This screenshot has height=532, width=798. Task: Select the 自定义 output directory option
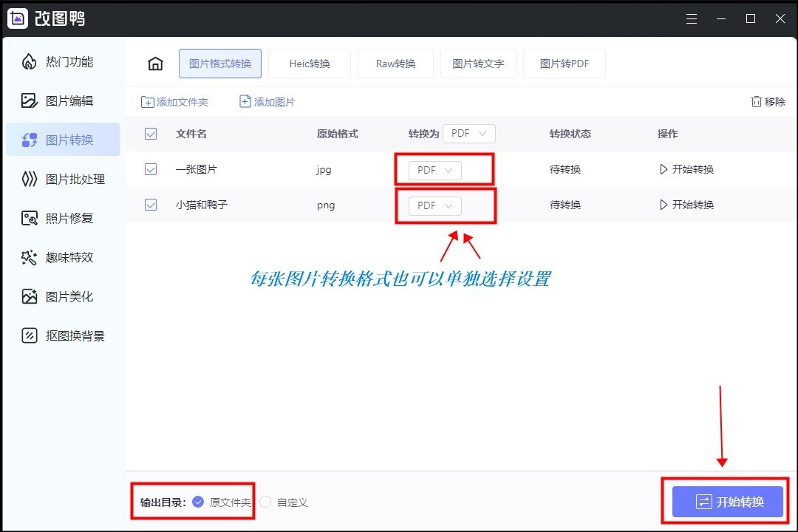(265, 502)
